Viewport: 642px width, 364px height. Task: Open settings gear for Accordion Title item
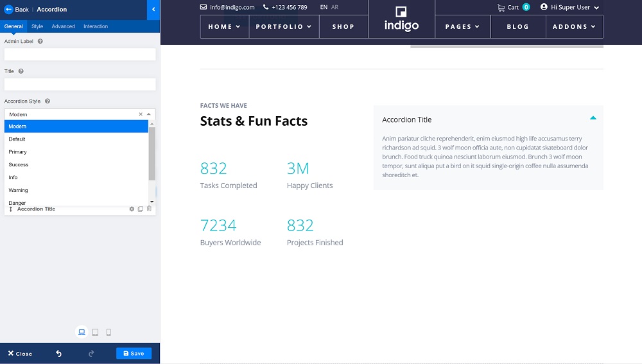click(132, 209)
